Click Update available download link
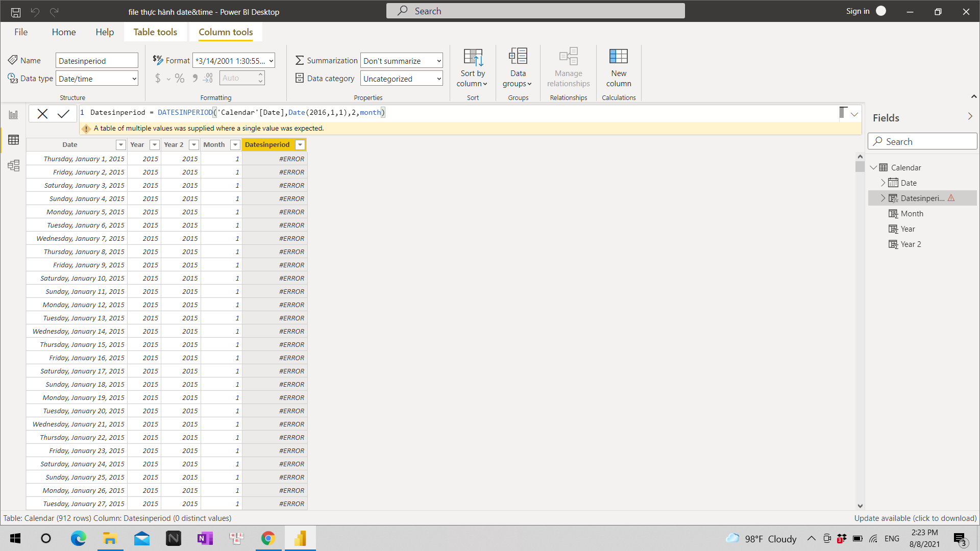This screenshot has height=551, width=980. click(x=915, y=518)
